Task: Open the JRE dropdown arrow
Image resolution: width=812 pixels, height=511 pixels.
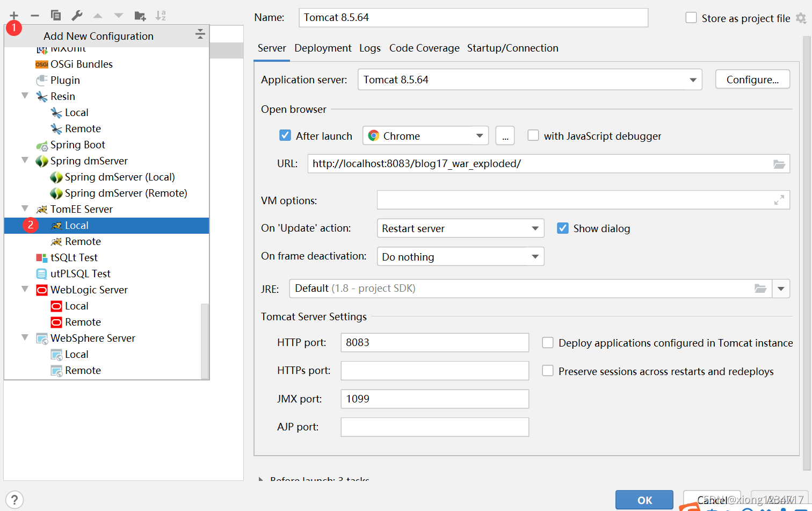Action: (x=781, y=289)
